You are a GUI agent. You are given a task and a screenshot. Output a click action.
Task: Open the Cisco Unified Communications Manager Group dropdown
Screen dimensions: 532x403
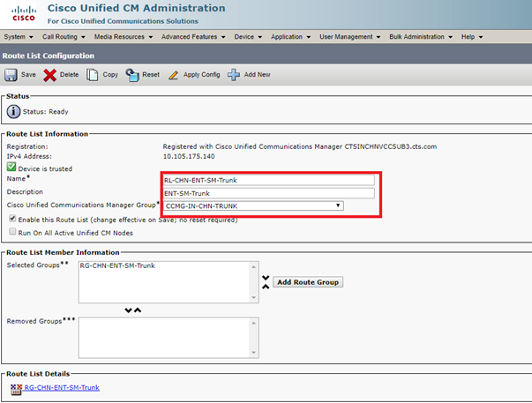[x=253, y=205]
